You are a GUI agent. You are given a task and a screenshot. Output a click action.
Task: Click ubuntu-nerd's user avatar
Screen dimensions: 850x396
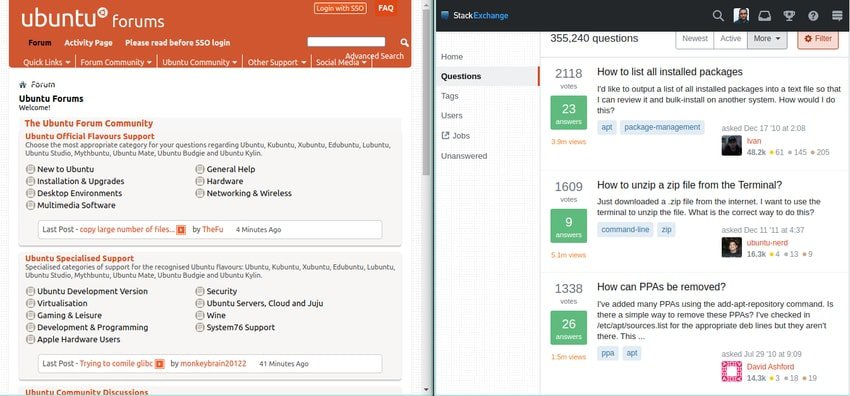[x=731, y=247]
